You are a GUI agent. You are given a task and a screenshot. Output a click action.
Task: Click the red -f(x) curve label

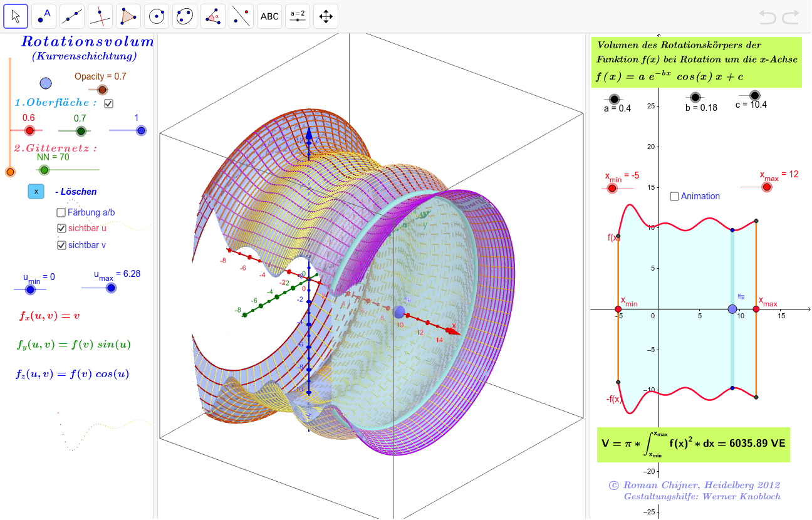tap(613, 400)
